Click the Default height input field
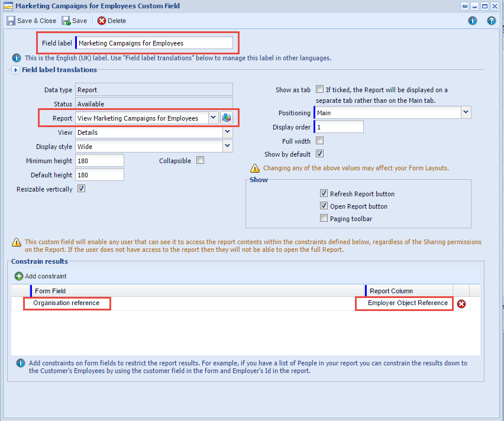 [x=99, y=175]
